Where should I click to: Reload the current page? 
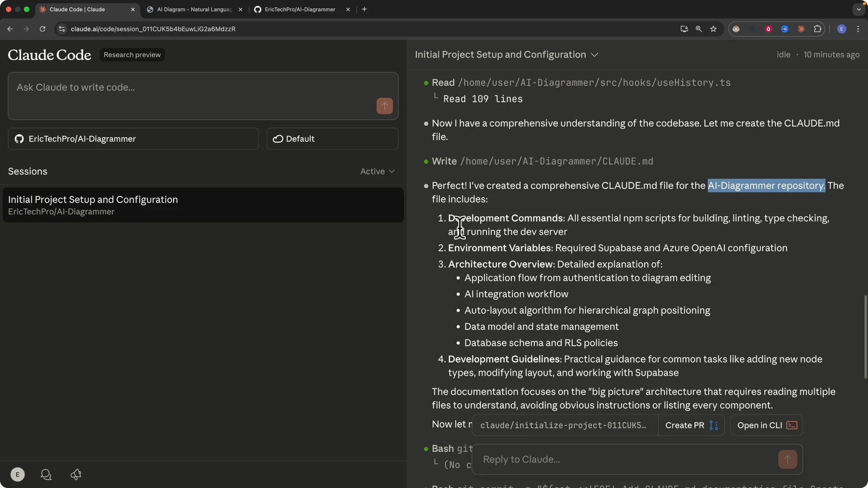[x=42, y=29]
